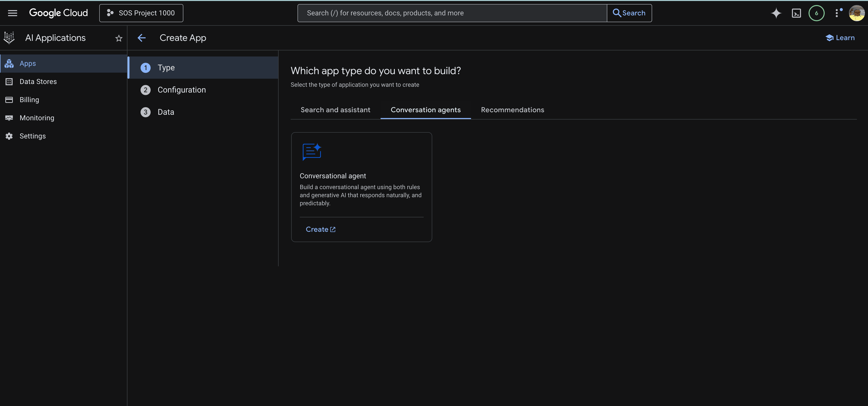Star AI Applications as a favorite
This screenshot has height=406, width=868.
pyautogui.click(x=118, y=38)
